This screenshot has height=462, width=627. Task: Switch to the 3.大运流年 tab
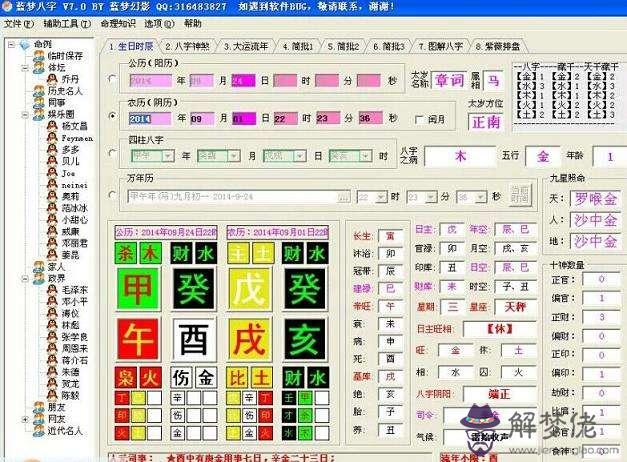tap(246, 46)
